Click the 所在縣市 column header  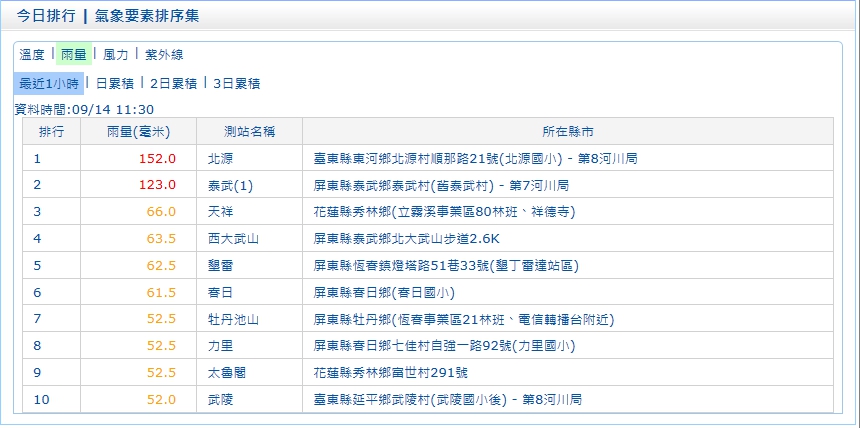[567, 132]
